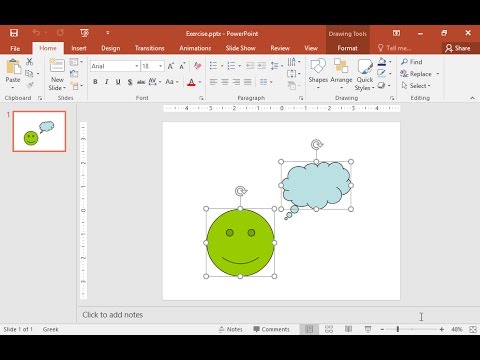Image resolution: width=480 pixels, height=360 pixels.
Task: Click the Bullets list icon
Action: click(x=214, y=66)
